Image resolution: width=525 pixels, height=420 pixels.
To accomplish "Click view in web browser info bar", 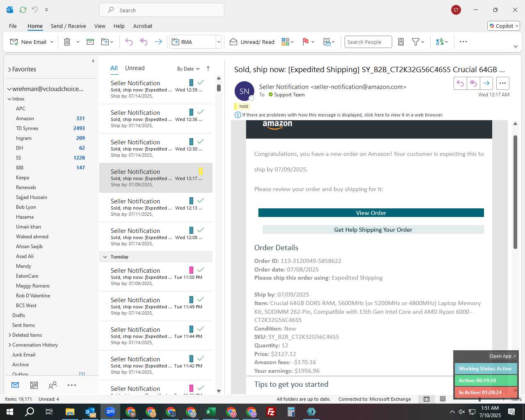I will (342, 115).
